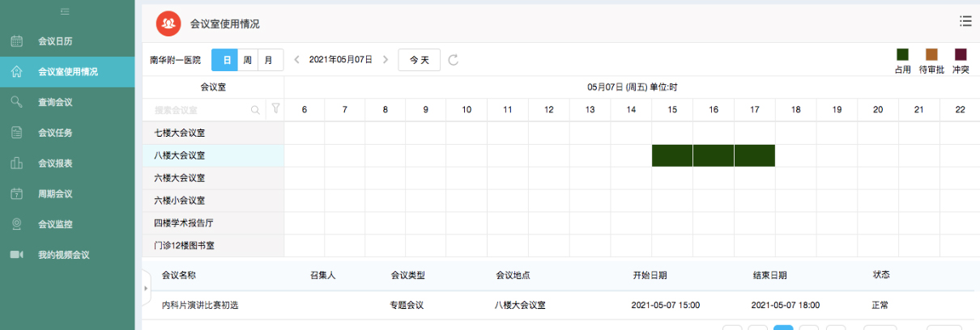Focus the 搜索会议室 search field
The height and width of the screenshot is (330, 980).
coord(202,110)
